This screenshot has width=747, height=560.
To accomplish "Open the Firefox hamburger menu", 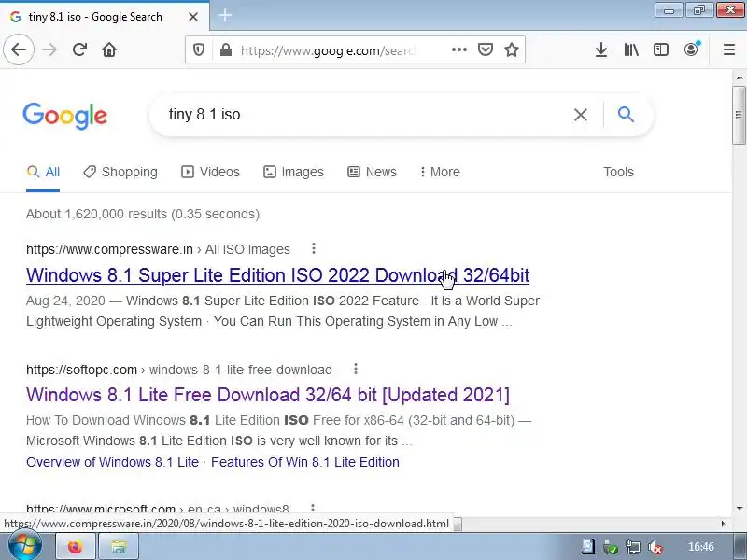I will [729, 49].
